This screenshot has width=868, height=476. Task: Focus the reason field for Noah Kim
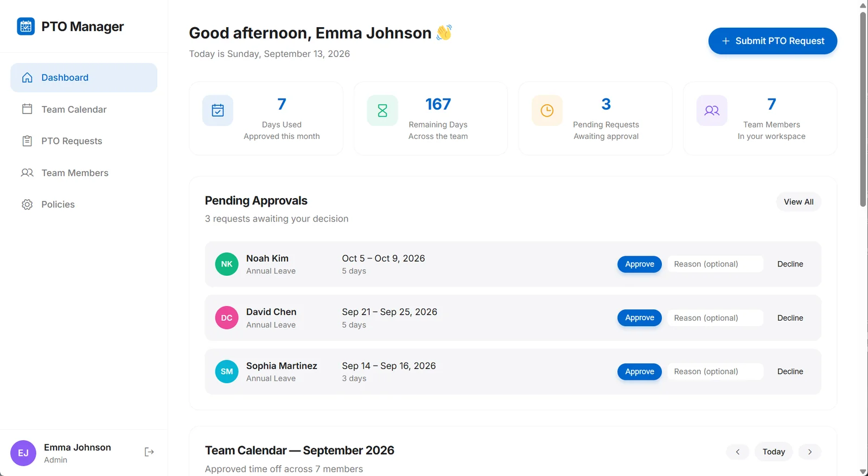[716, 264]
